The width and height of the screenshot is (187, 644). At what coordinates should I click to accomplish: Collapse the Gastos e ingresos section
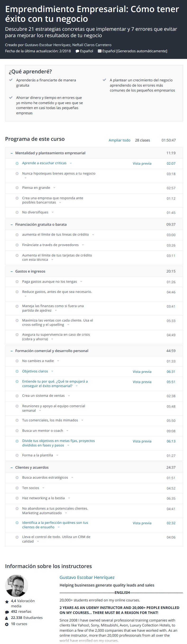tap(12, 271)
